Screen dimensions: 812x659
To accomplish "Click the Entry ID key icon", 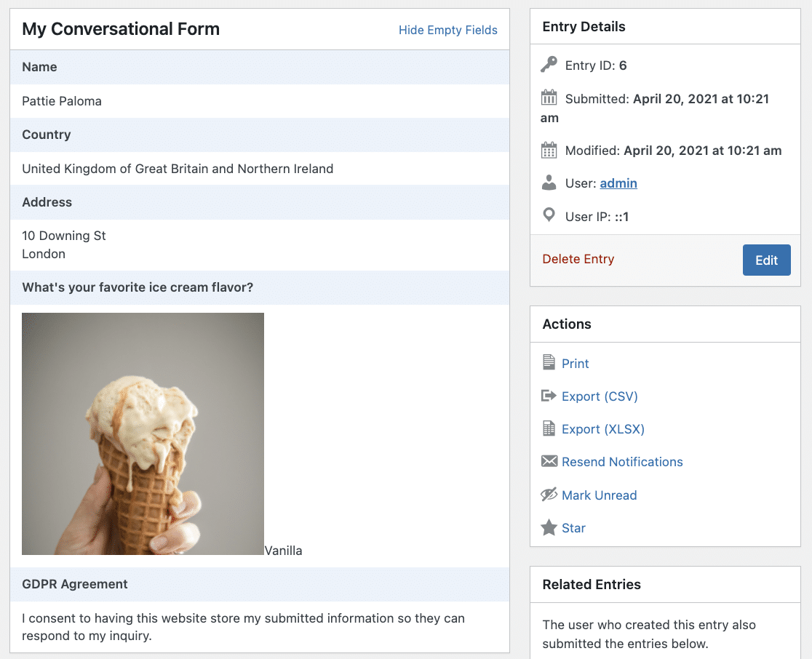I will (x=549, y=64).
